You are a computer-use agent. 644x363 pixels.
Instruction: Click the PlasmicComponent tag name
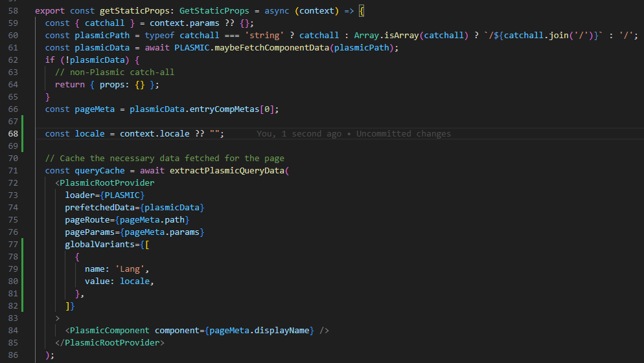(x=109, y=331)
